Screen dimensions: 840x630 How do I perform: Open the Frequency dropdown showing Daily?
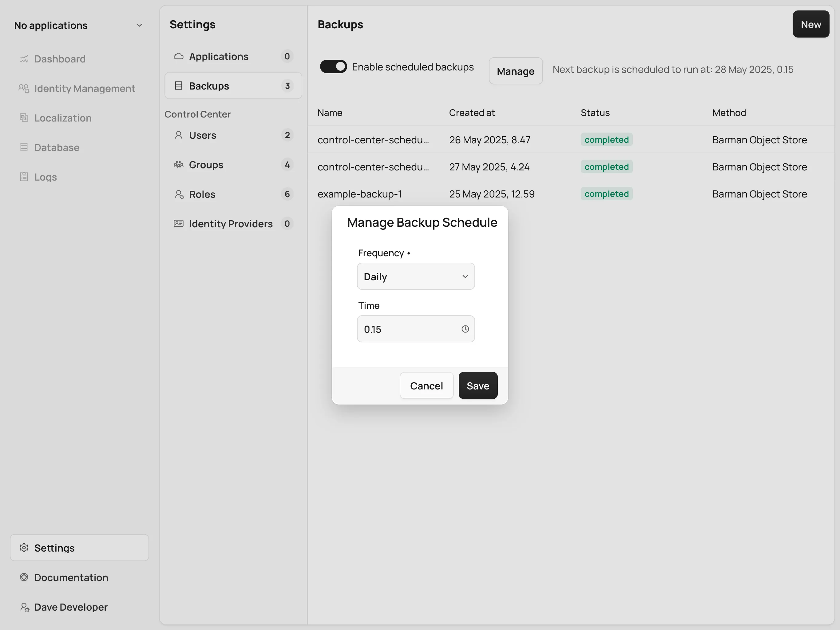pos(415,276)
